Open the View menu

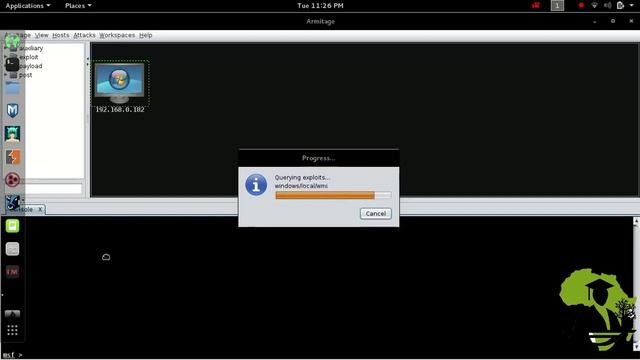41,35
